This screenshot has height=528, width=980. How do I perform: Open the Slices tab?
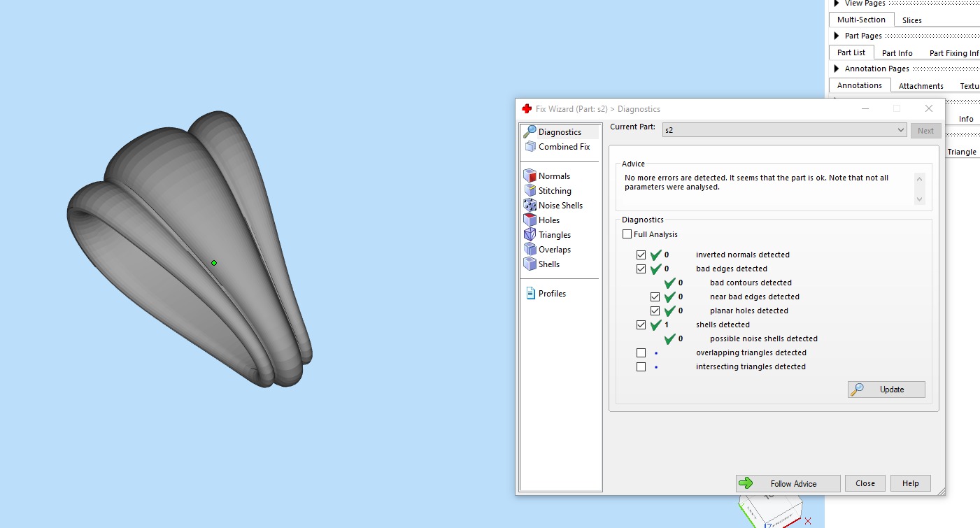click(x=912, y=20)
